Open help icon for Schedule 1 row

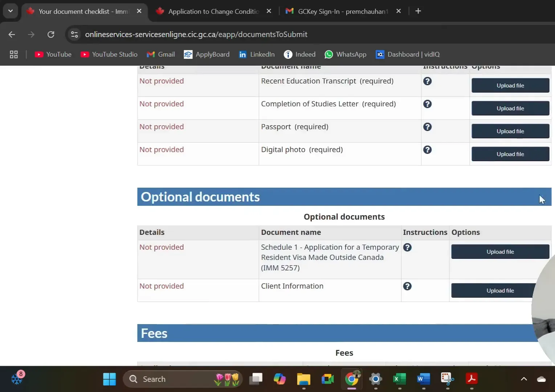pos(407,247)
